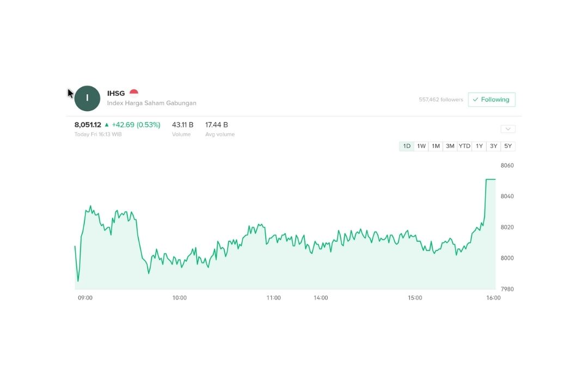Toggle the Following button
This screenshot has height=392, width=588.
coord(492,100)
